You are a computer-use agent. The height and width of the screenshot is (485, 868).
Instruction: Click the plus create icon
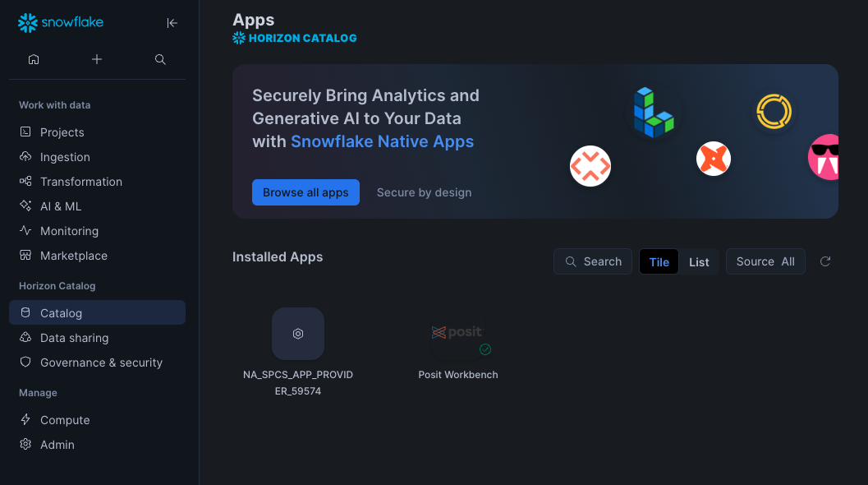point(97,59)
